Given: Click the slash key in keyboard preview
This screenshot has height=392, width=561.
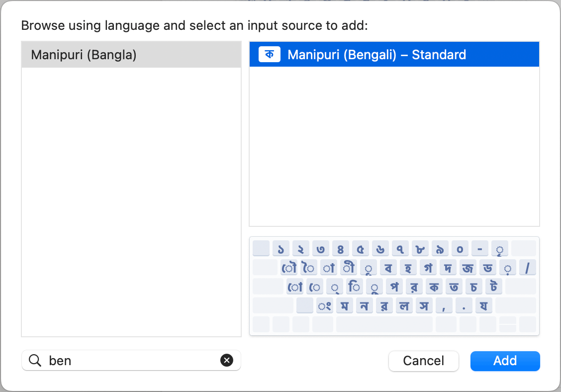Looking at the screenshot, I should [527, 268].
